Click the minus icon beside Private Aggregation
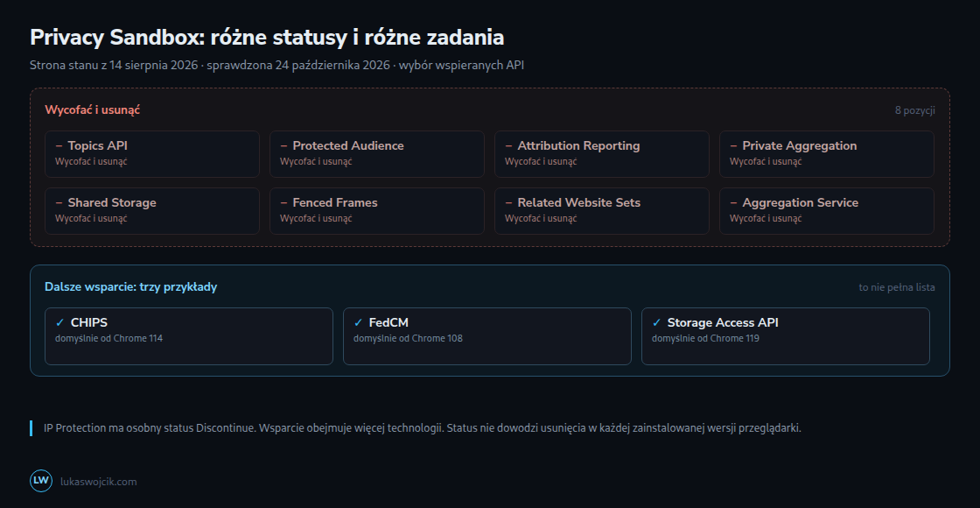The image size is (980, 508). (x=734, y=145)
